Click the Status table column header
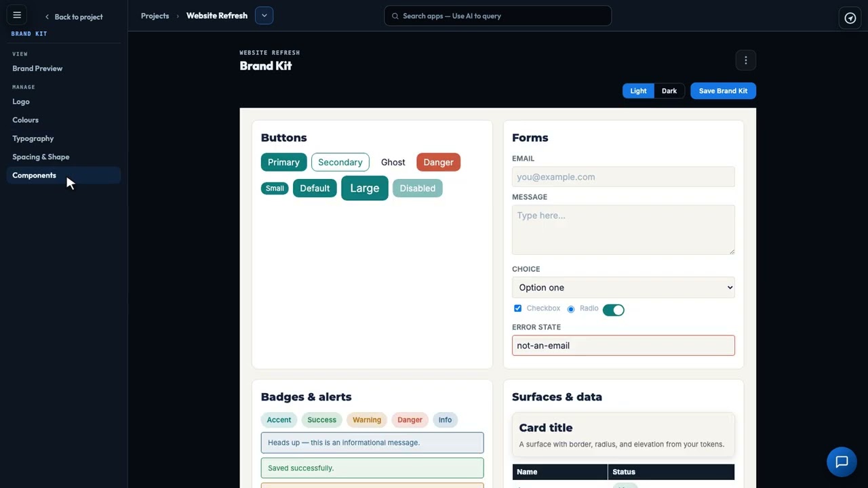This screenshot has height=488, width=868. click(671, 472)
